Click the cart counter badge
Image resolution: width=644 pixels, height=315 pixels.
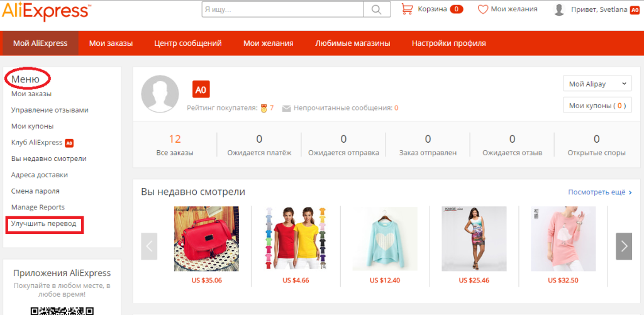[x=457, y=9]
